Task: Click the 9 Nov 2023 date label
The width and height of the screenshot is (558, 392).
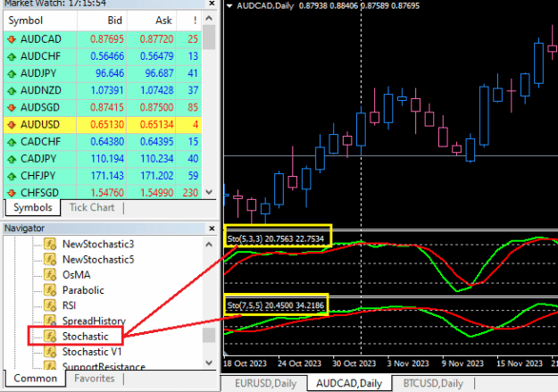Action: tap(462, 363)
